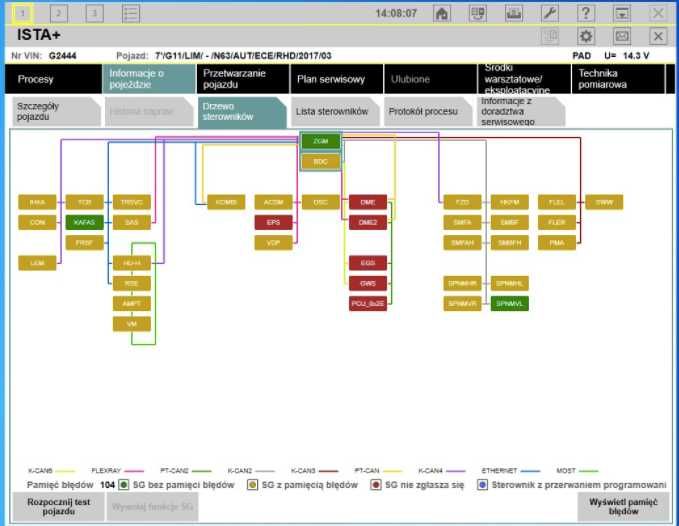Open help with the question mark icon
The image size is (679, 526).
point(586,13)
